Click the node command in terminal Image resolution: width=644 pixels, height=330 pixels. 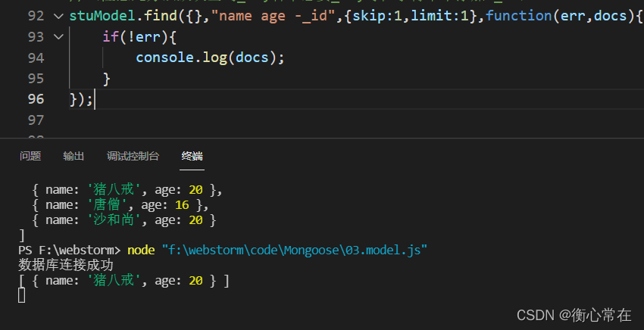tap(141, 250)
